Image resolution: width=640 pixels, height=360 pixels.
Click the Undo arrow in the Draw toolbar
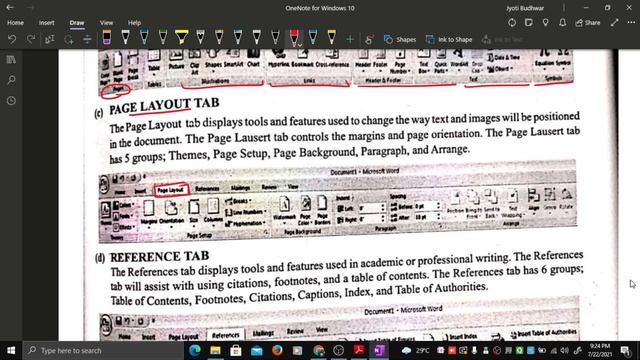(x=12, y=39)
